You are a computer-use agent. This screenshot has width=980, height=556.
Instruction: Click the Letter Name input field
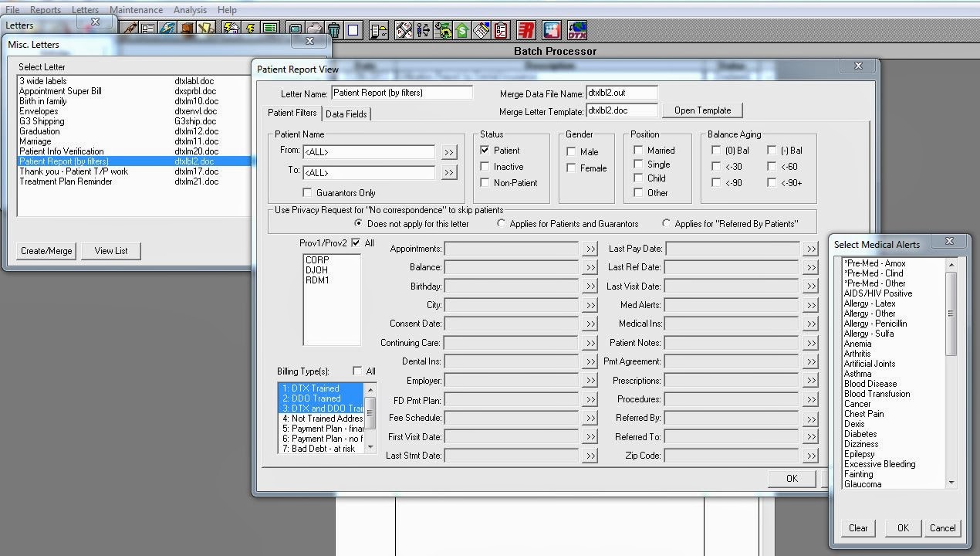[x=402, y=93]
